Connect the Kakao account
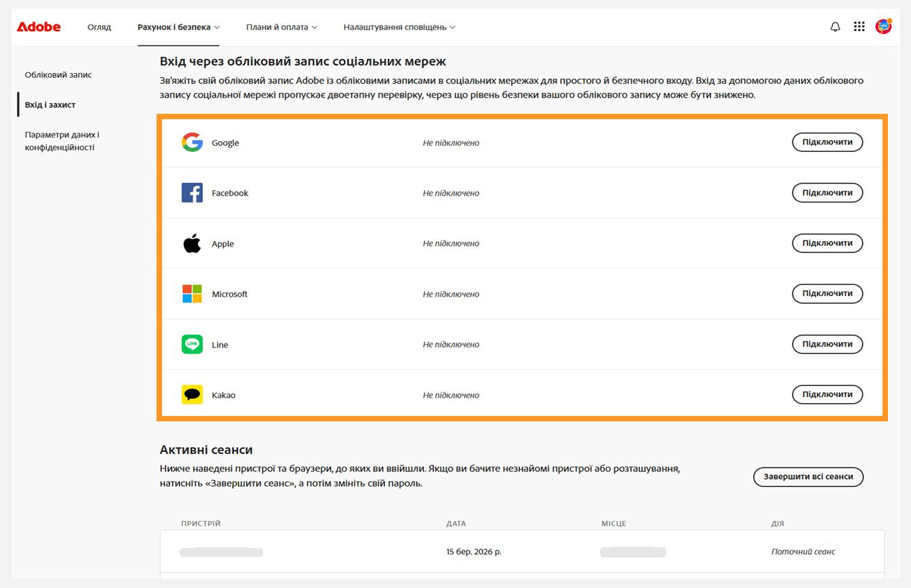 pos(827,394)
